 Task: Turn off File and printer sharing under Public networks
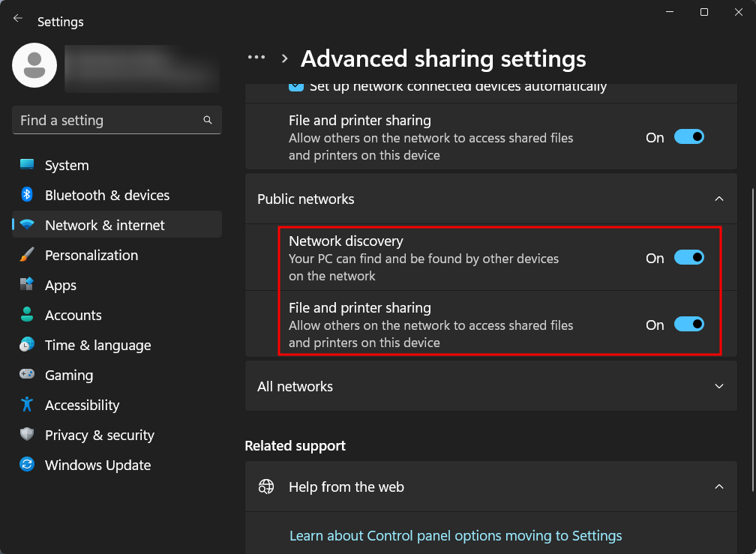689,324
